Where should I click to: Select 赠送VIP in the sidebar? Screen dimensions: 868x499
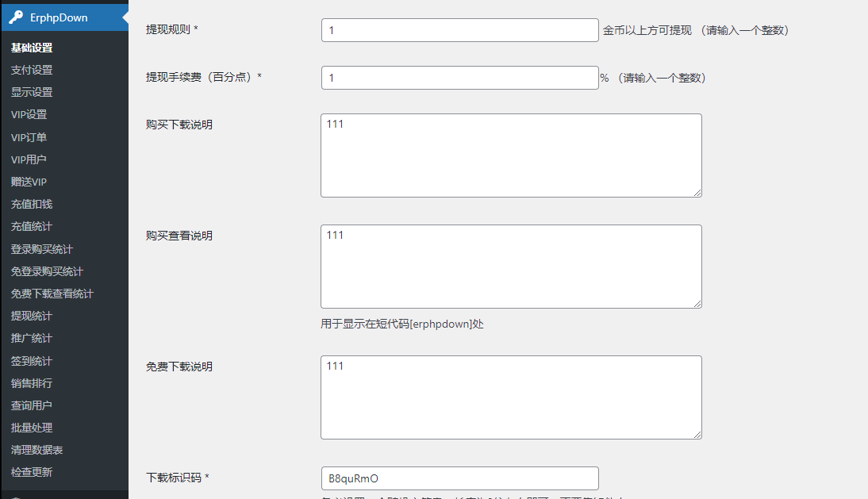[x=29, y=182]
